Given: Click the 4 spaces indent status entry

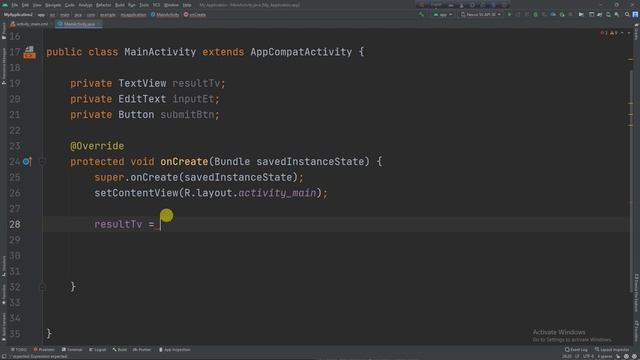Looking at the screenshot, I should 605,357.
